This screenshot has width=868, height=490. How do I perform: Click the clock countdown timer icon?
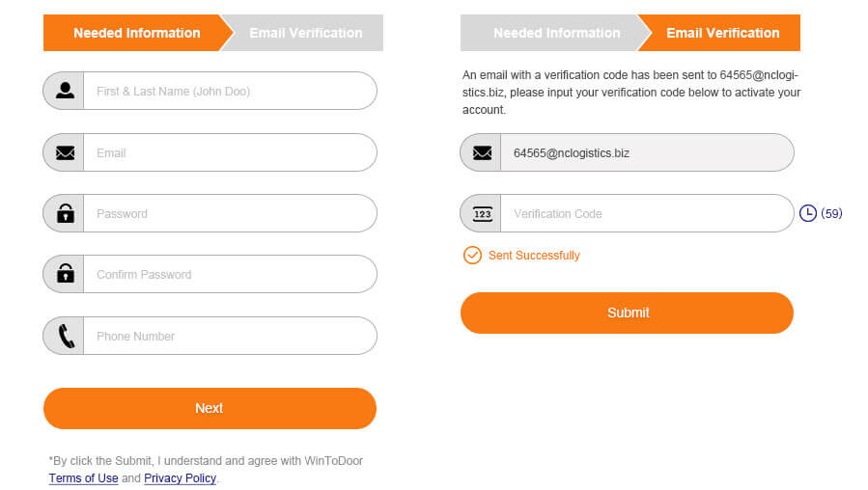click(x=808, y=213)
